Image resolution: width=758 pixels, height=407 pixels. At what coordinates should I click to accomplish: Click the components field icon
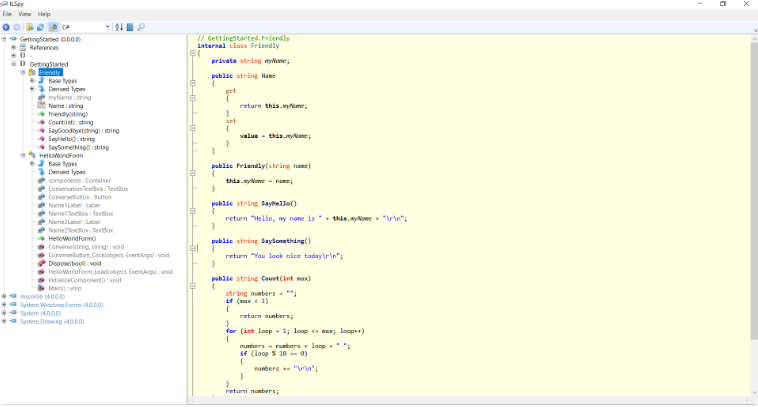[x=42, y=180]
